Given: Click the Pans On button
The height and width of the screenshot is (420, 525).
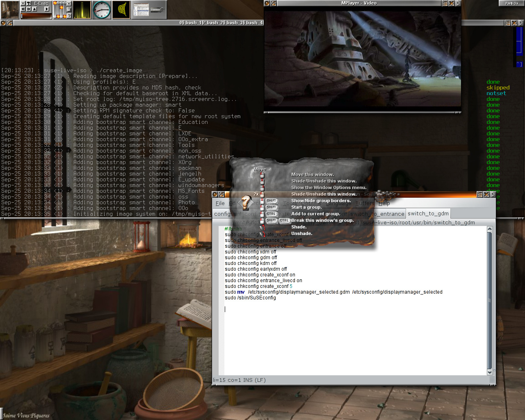Looking at the screenshot, I should click(511, 3).
